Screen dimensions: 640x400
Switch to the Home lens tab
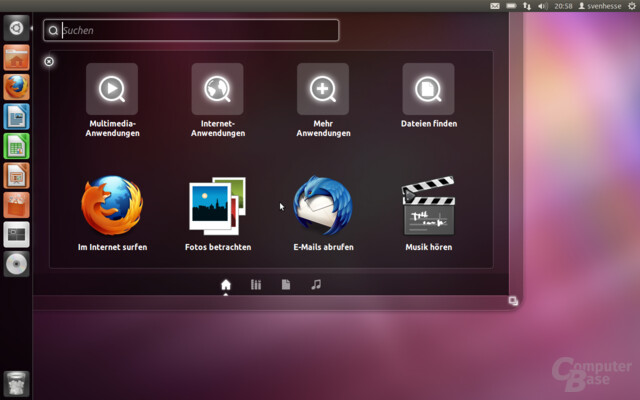[x=226, y=284]
